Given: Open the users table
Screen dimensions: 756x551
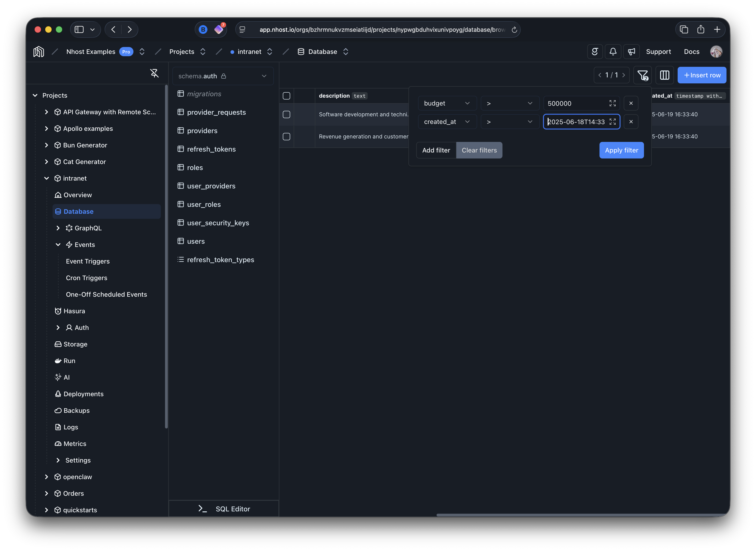Looking at the screenshot, I should pos(196,241).
